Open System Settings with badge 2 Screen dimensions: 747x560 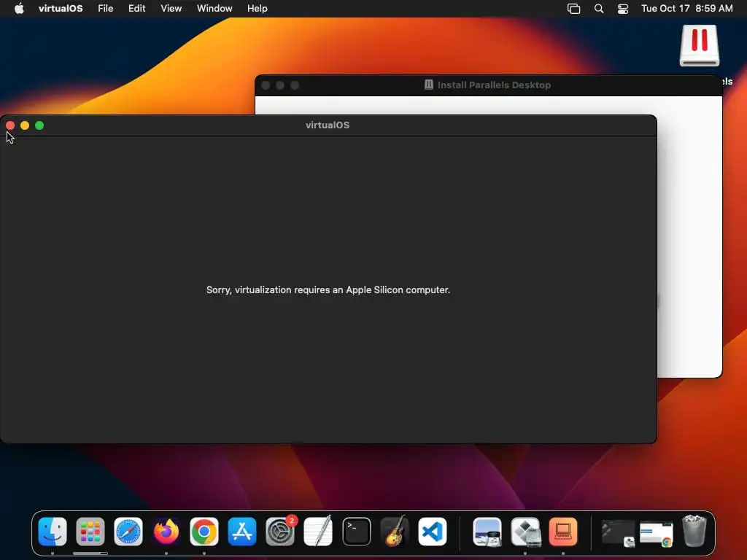pos(280,532)
